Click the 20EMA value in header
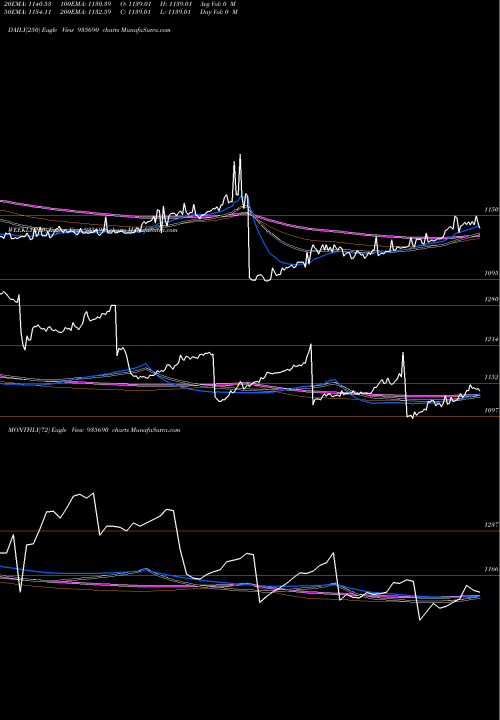 point(28,4)
